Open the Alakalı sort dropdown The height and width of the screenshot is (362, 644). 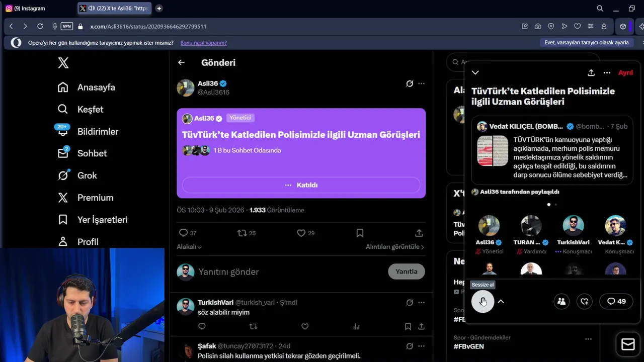click(x=189, y=247)
